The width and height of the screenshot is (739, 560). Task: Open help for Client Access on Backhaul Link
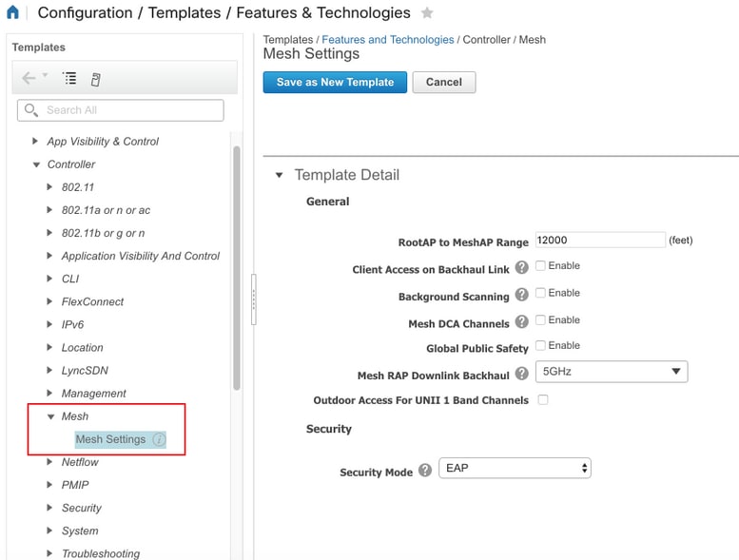coord(521,267)
